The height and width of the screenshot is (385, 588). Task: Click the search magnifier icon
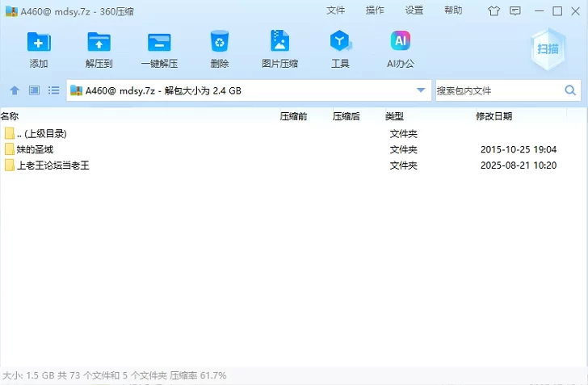(x=570, y=90)
